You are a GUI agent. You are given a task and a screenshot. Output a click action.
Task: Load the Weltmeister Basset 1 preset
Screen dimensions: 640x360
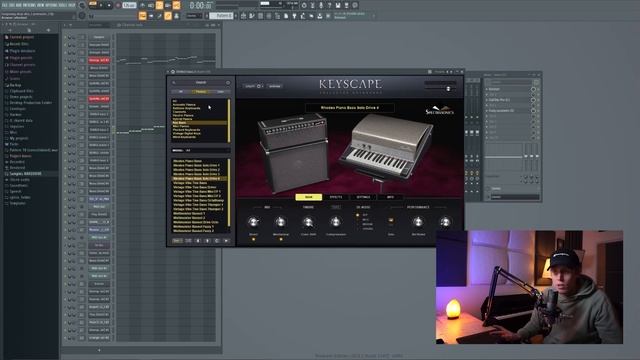point(189,213)
